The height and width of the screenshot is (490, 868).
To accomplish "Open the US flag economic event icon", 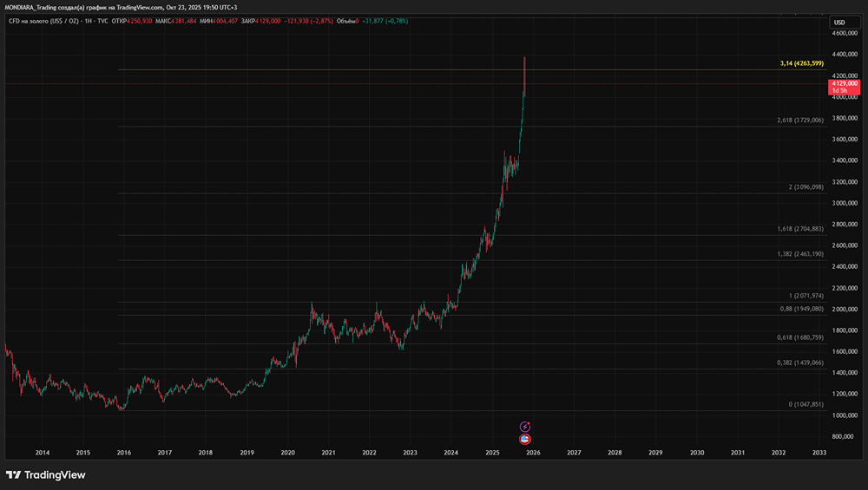I will pos(525,439).
